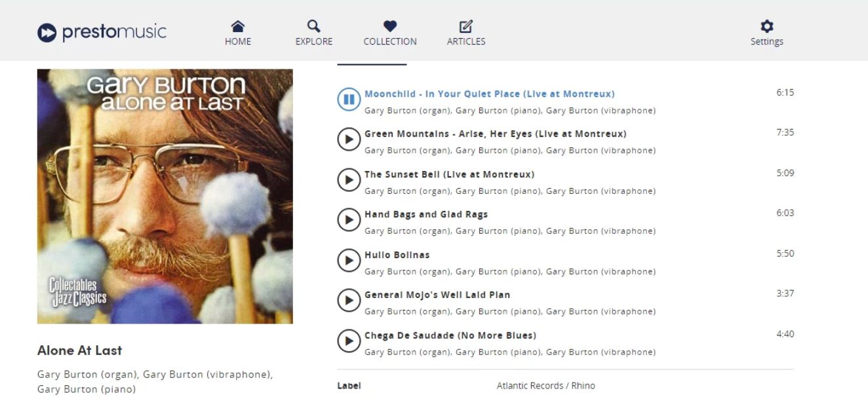Click the 3:37 duration of General Mojo's
The width and height of the screenshot is (868, 397).
coord(785,293)
